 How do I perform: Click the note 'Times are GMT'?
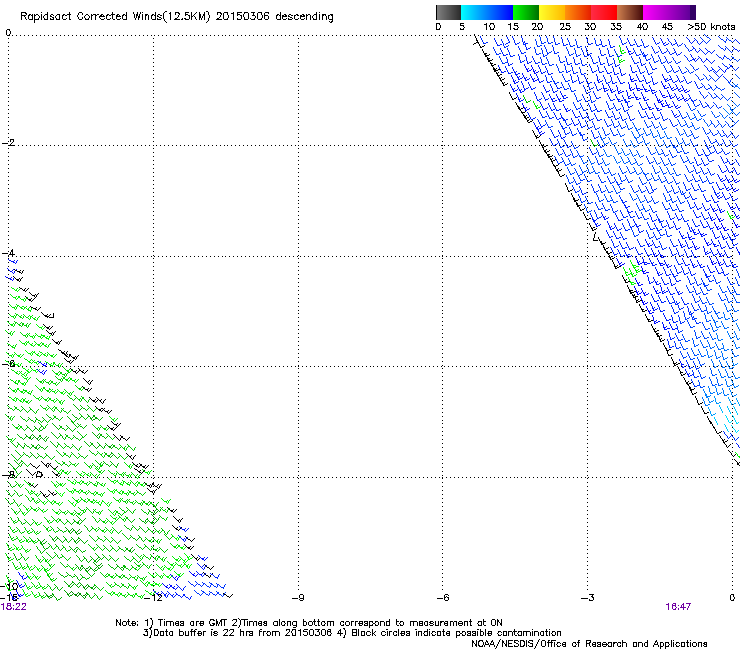[193, 623]
